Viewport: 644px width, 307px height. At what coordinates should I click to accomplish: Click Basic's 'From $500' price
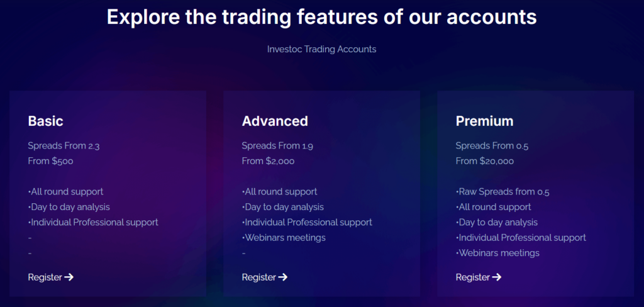[50, 161]
